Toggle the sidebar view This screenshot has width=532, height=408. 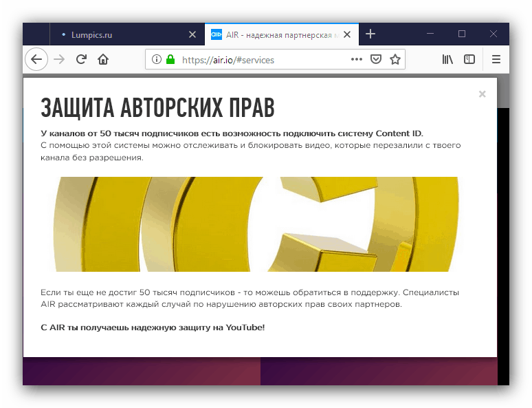click(x=469, y=59)
